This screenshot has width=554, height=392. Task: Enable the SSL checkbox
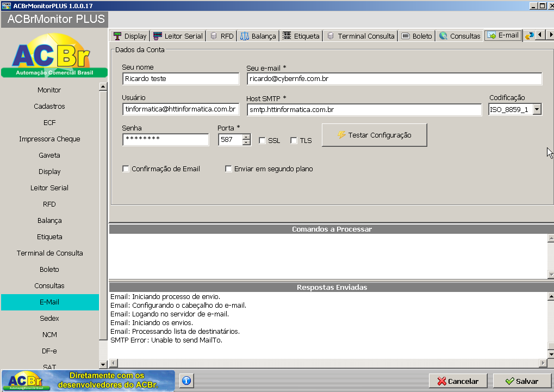[262, 141]
